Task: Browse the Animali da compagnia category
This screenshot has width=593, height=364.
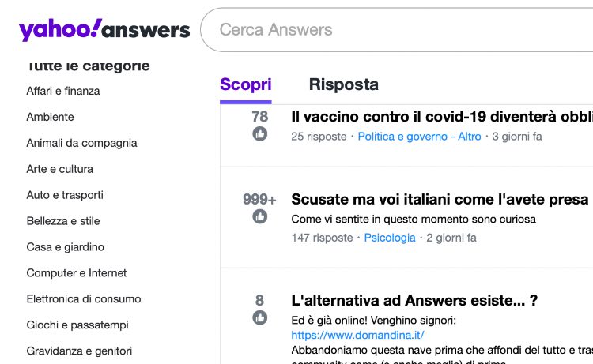Action: click(81, 143)
